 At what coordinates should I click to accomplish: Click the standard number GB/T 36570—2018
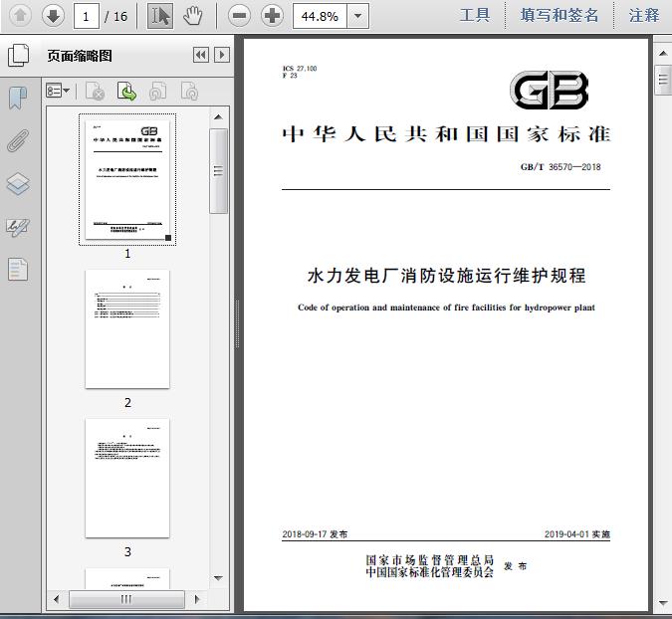pyautogui.click(x=560, y=167)
